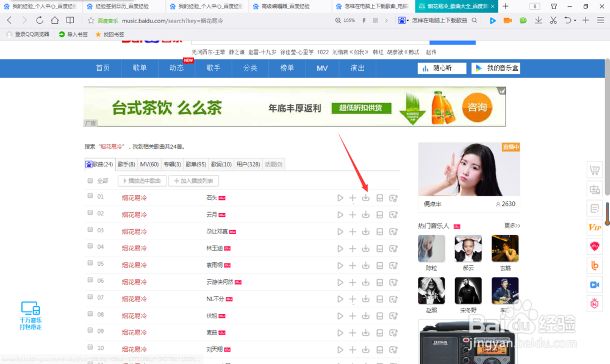This screenshot has height=364, width=610.
Task: Click the 咨询 button in the ad
Action: click(x=477, y=107)
